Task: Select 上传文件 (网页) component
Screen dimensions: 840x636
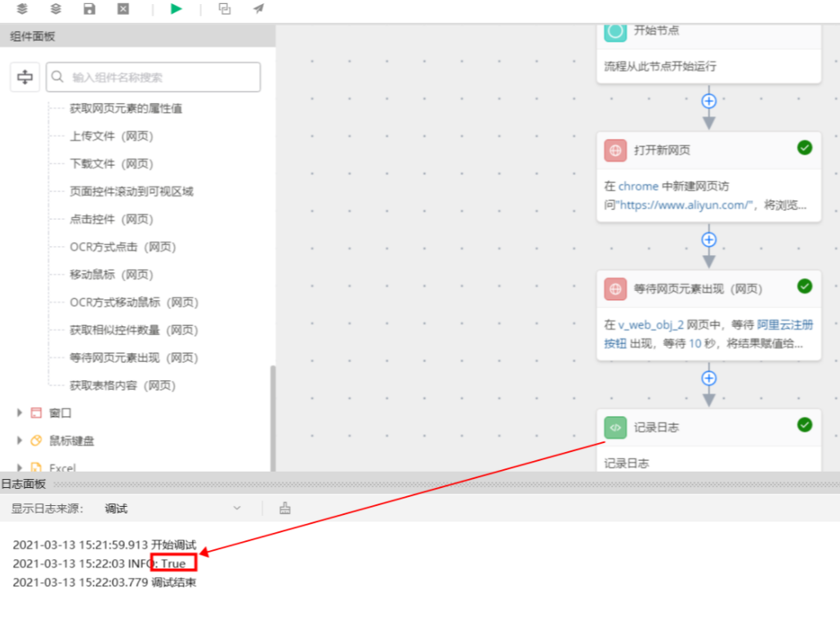Action: tap(111, 136)
